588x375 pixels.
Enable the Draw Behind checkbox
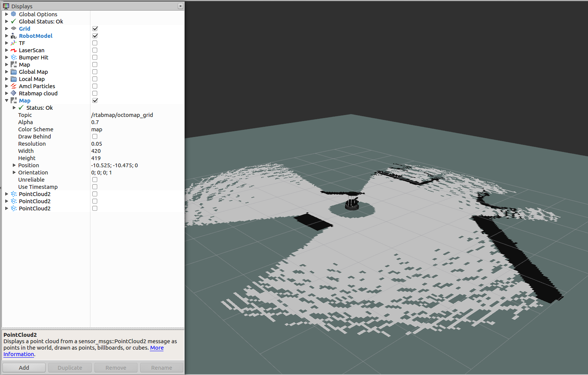(x=95, y=136)
